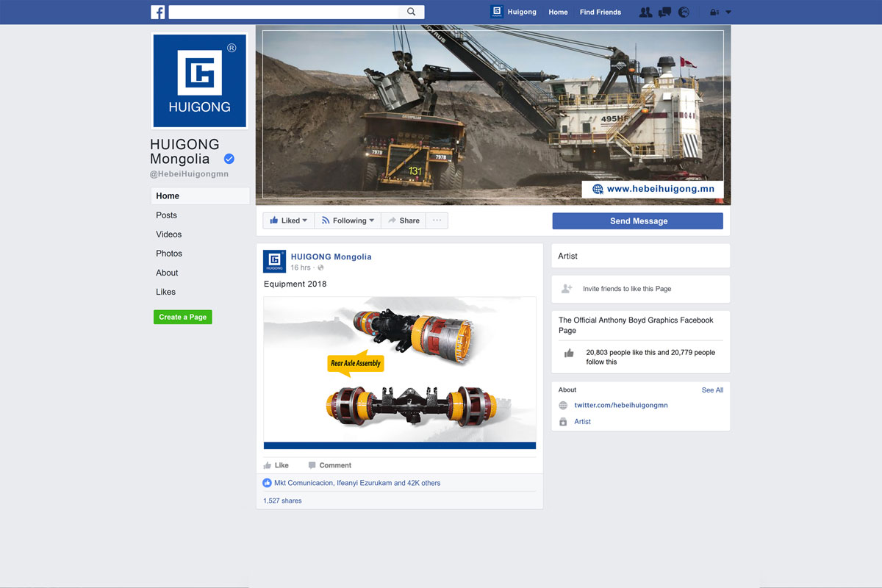The width and height of the screenshot is (882, 588).
Task: Click the magnifier search icon
Action: (412, 12)
